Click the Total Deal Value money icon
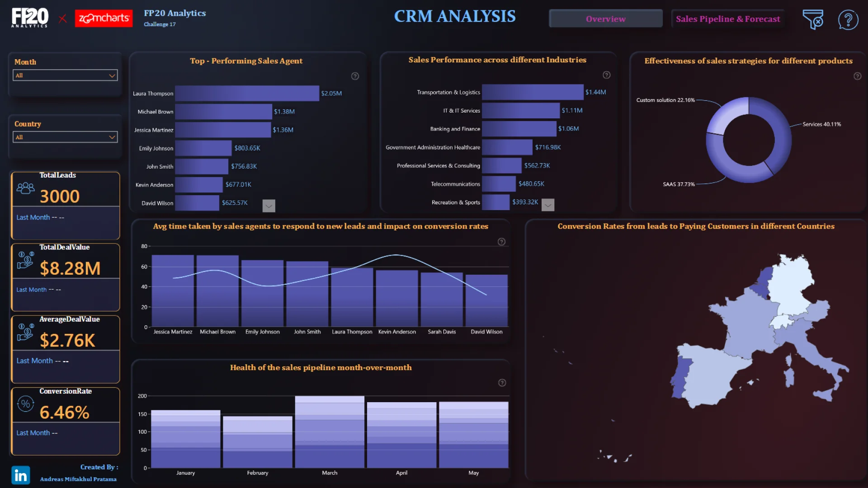Image resolution: width=868 pixels, height=488 pixels. [25, 260]
